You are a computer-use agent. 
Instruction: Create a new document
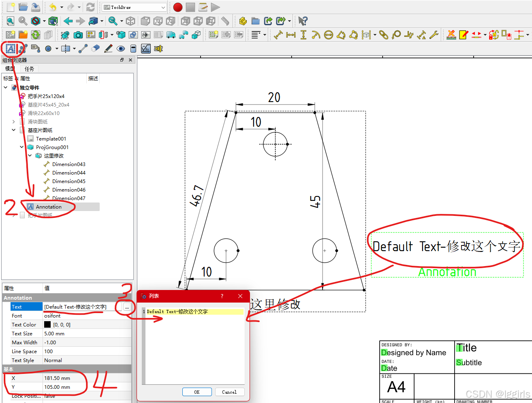(11, 7)
